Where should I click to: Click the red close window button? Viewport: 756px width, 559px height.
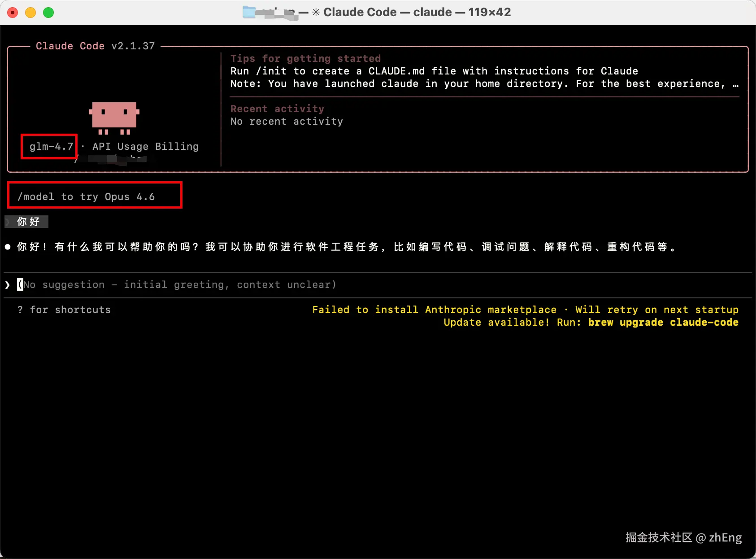click(13, 13)
